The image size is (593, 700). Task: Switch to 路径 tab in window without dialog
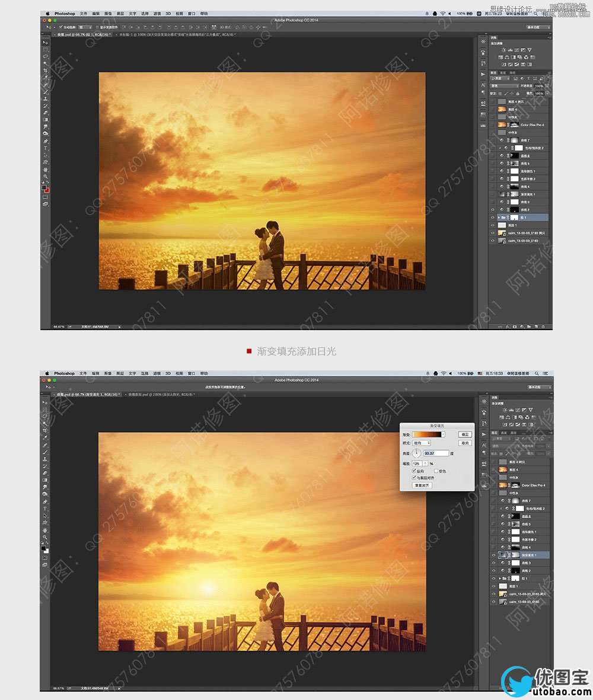click(512, 73)
